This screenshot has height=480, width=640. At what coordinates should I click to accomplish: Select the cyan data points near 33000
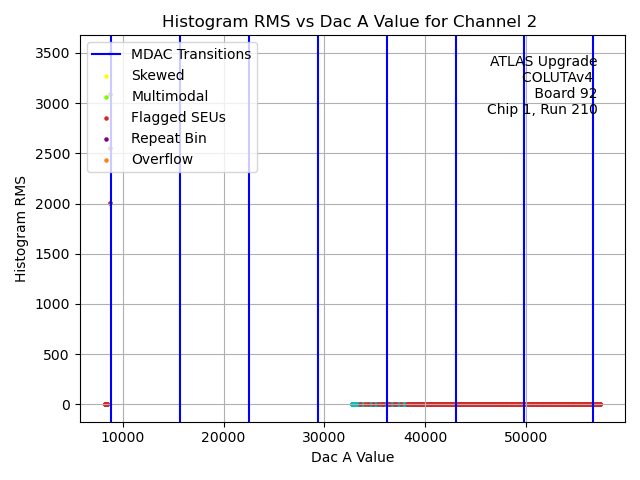click(x=355, y=405)
